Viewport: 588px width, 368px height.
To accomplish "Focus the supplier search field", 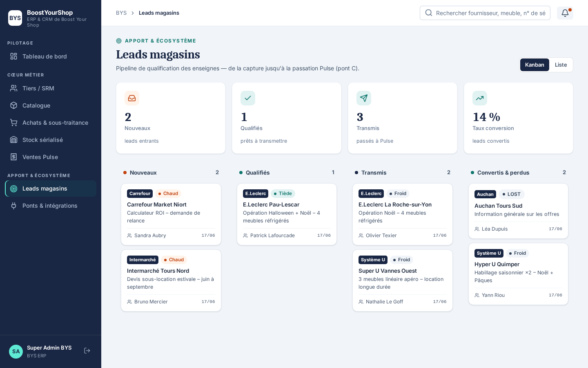I will [485, 13].
